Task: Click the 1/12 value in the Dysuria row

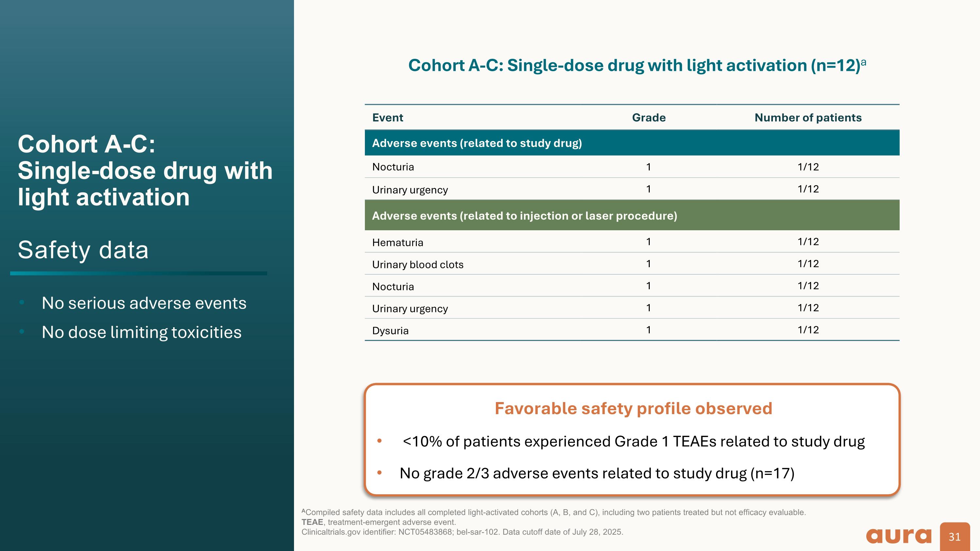Action: click(x=808, y=330)
